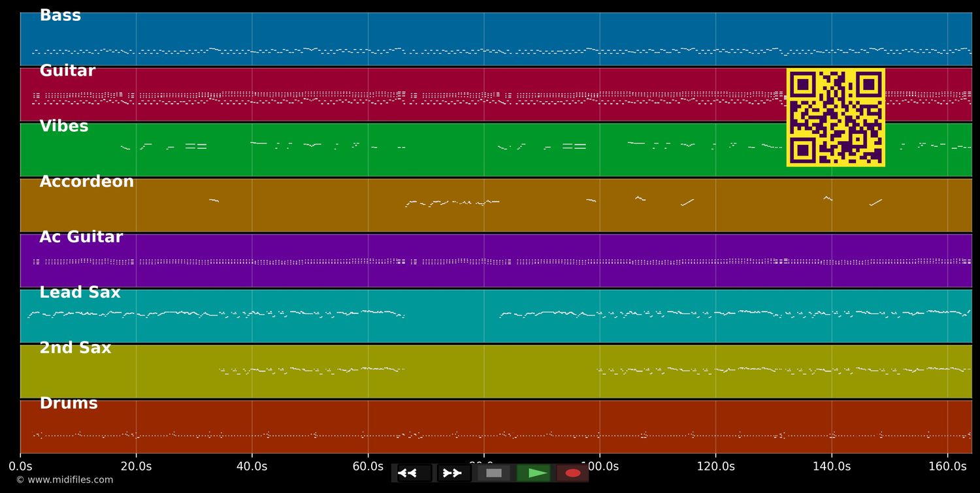Click the fast-forward button
The image size is (980, 493).
pos(453,473)
